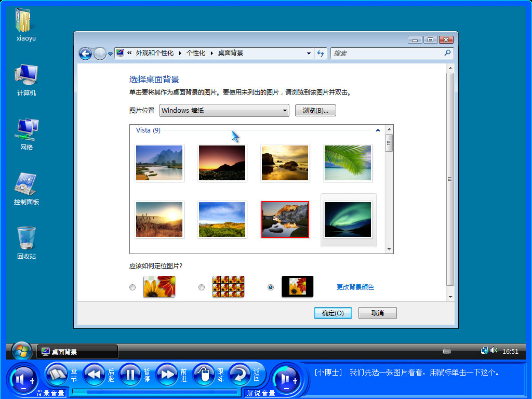Viewport: 532px width, 399px height.
Task: Open recent pages dropdown beside forward arrow
Action: [x=110, y=54]
